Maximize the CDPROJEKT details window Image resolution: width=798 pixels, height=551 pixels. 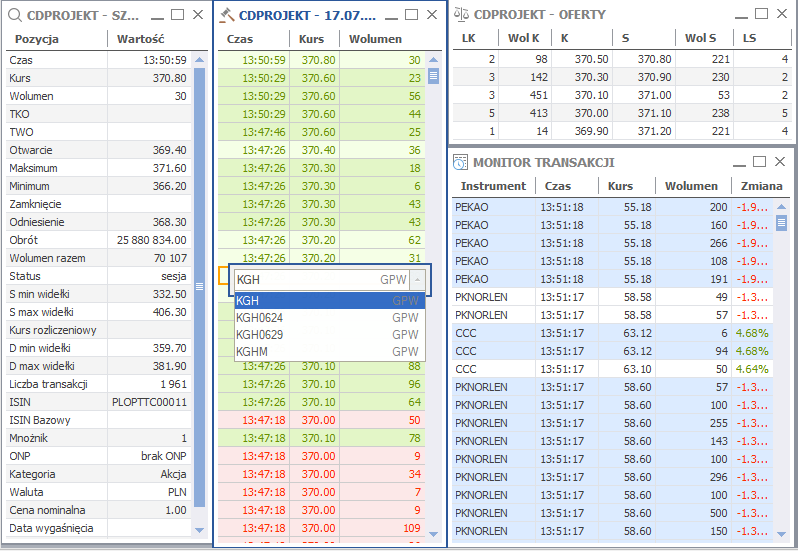coord(178,15)
